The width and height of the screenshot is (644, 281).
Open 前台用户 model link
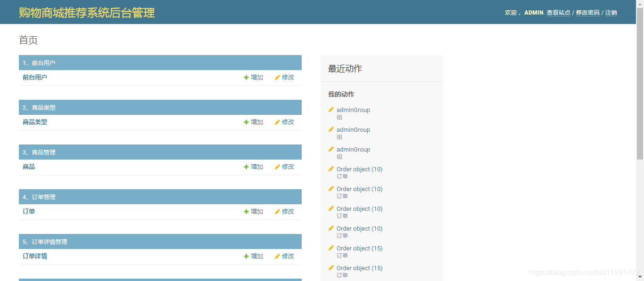pyautogui.click(x=35, y=77)
